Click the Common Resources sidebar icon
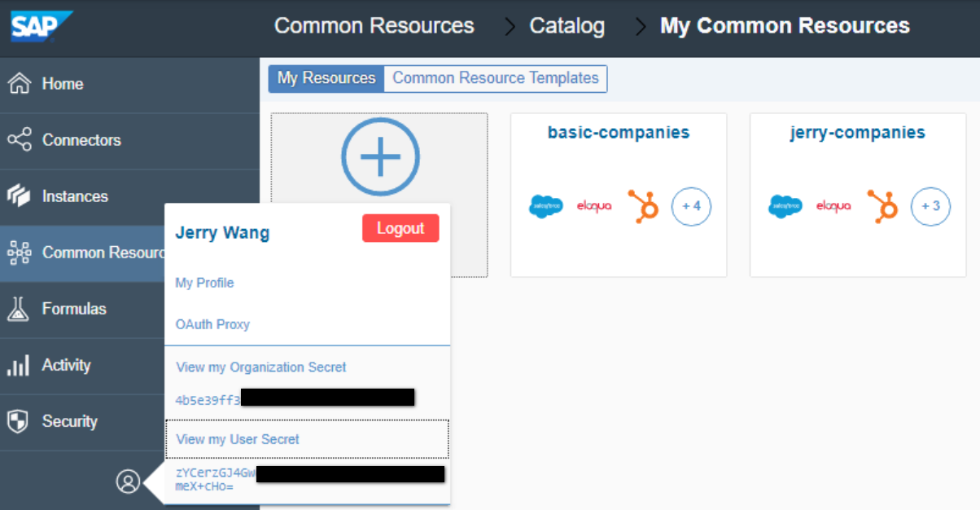 (20, 253)
